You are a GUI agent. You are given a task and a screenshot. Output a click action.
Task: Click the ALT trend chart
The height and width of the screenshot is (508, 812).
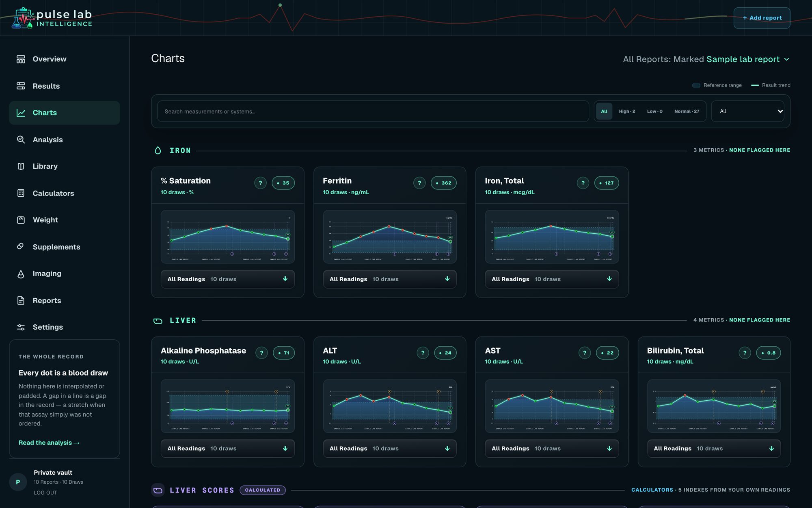coord(390,406)
